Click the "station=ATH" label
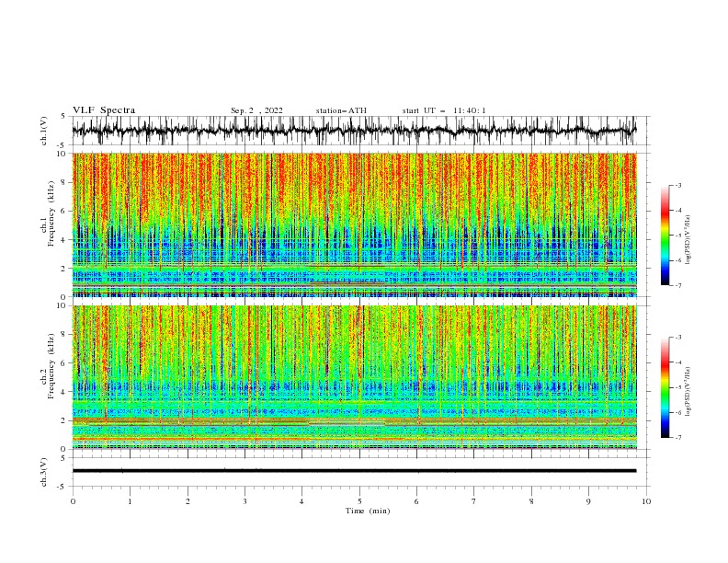Image resolution: width=728 pixels, height=563 pixels. pyautogui.click(x=341, y=110)
